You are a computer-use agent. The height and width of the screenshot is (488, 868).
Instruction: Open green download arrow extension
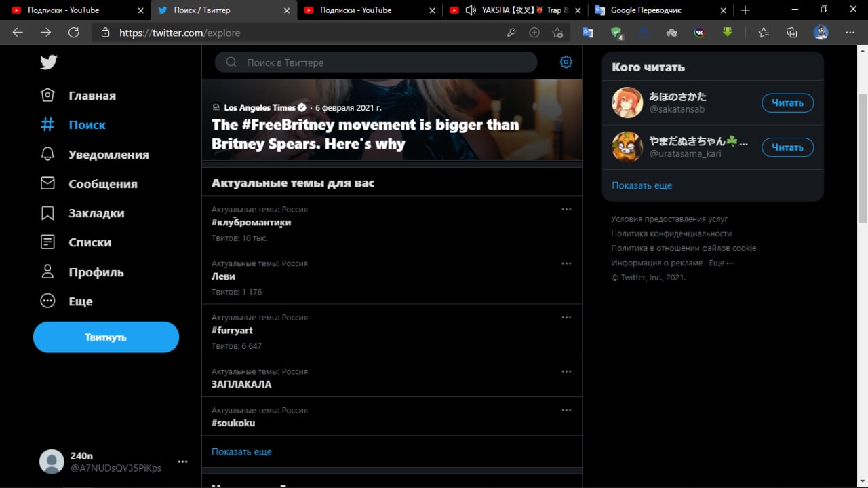click(x=727, y=33)
